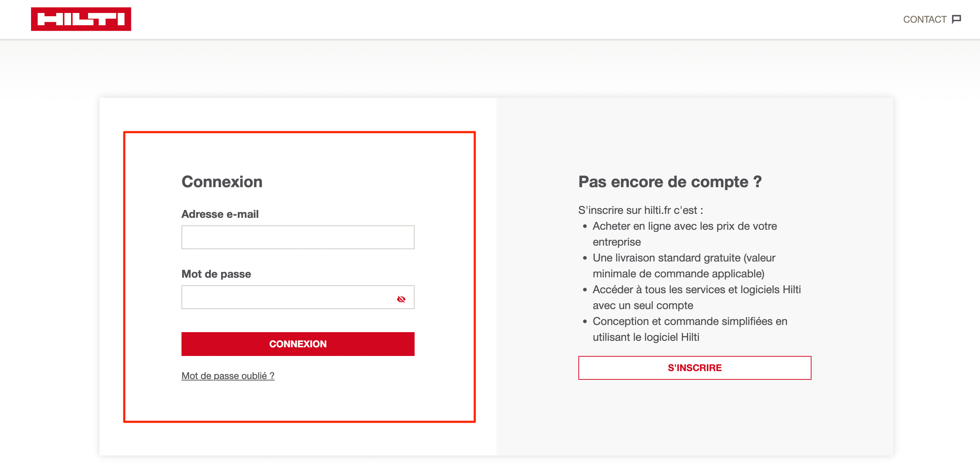Toggle password visibility eye icon
The width and height of the screenshot is (980, 471).
coord(401,299)
